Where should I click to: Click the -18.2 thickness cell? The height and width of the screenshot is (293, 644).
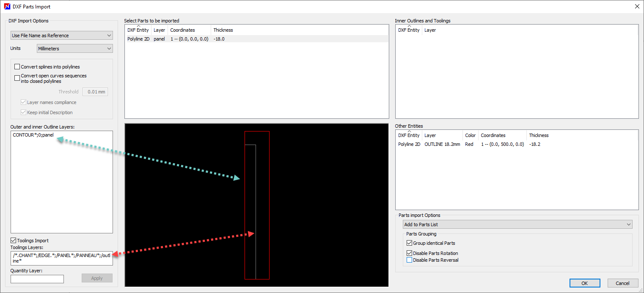pos(535,144)
